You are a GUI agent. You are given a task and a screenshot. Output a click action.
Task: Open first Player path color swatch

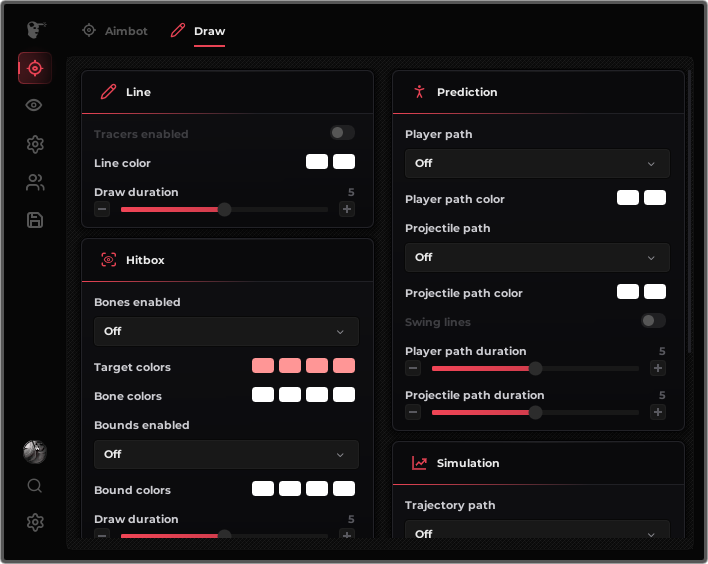point(628,198)
